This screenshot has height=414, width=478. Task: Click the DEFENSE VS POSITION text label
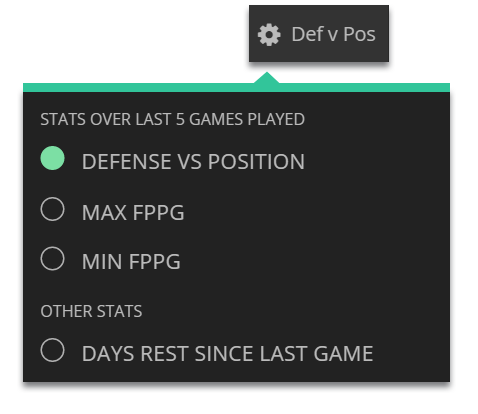[x=193, y=162]
